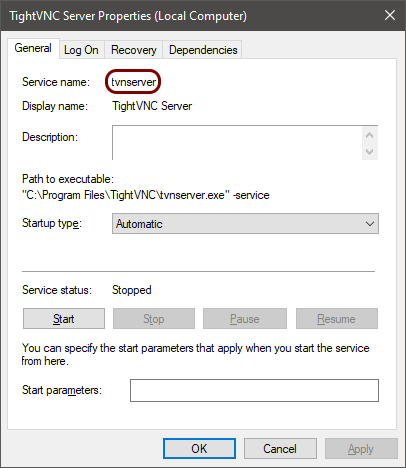Switch to the Recovery tab
The height and width of the screenshot is (468, 406).
(x=133, y=50)
